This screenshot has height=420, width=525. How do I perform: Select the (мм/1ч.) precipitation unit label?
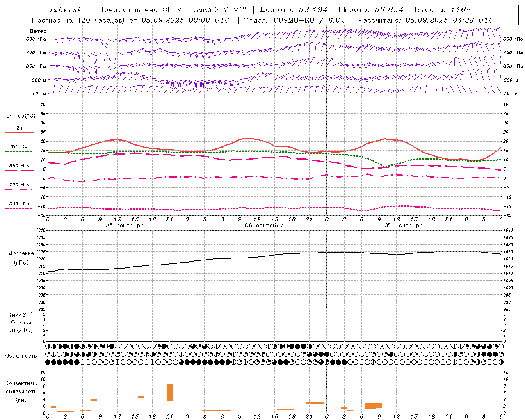pyautogui.click(x=21, y=330)
